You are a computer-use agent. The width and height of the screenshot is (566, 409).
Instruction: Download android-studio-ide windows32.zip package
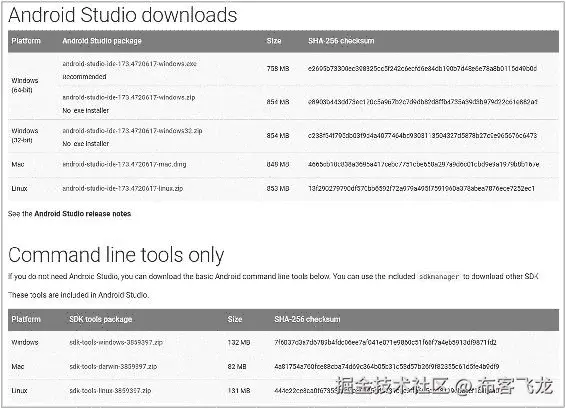click(x=132, y=130)
